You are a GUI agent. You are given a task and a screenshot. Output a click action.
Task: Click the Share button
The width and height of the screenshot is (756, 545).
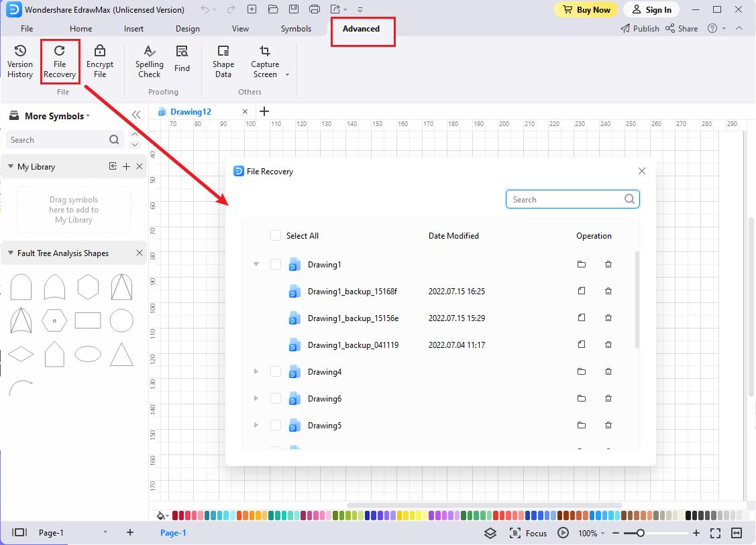tap(682, 28)
